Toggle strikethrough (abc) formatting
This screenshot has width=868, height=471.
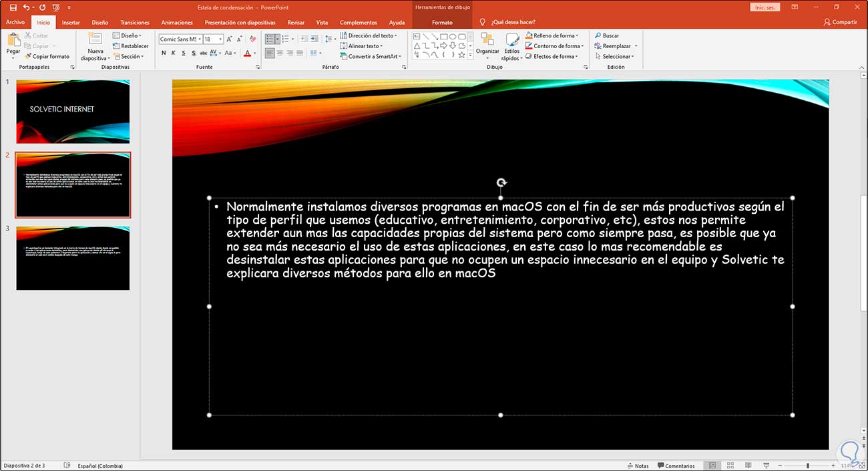click(203, 53)
